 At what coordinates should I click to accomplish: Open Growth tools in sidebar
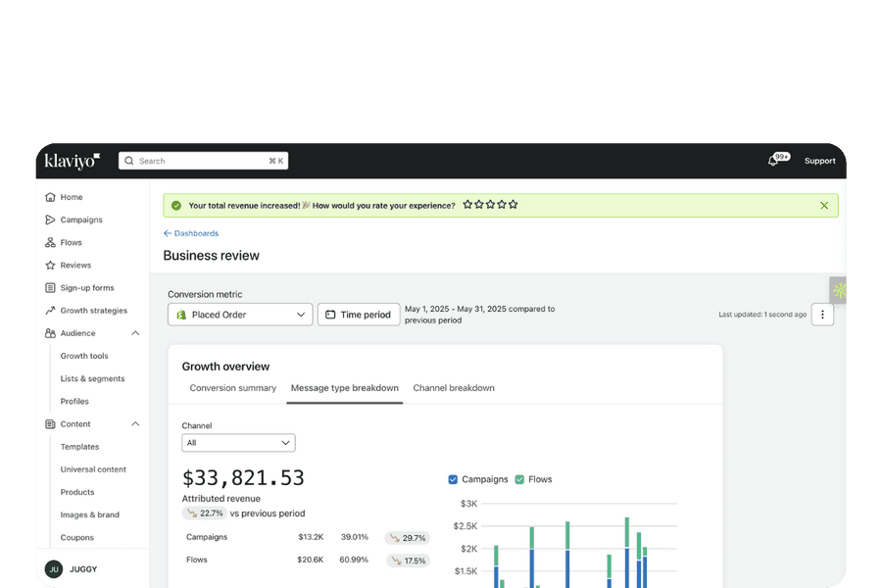[84, 356]
